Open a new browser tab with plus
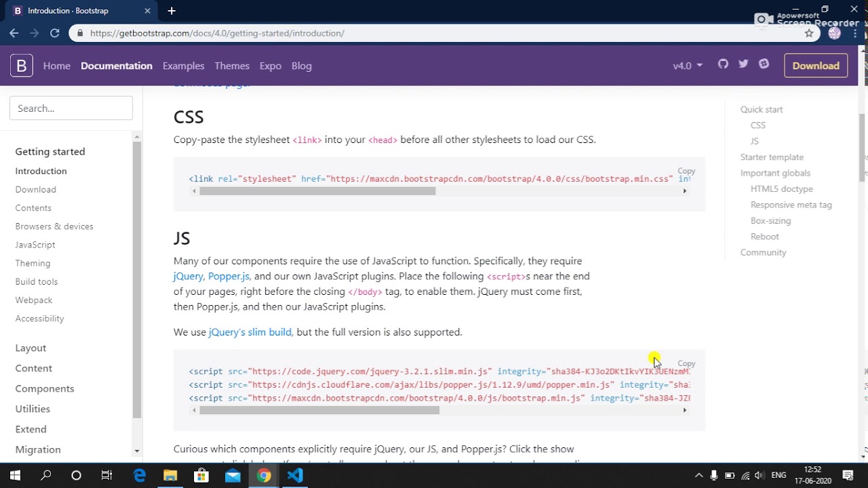This screenshot has width=868, height=488. [x=172, y=11]
